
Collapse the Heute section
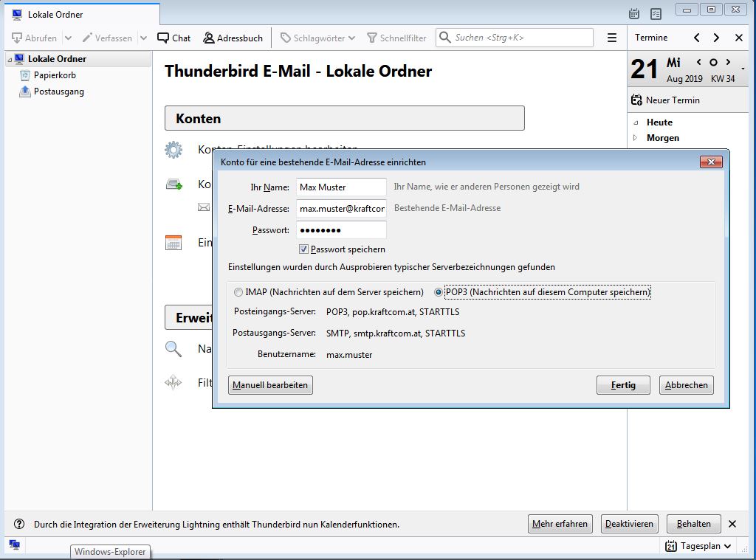(x=636, y=123)
